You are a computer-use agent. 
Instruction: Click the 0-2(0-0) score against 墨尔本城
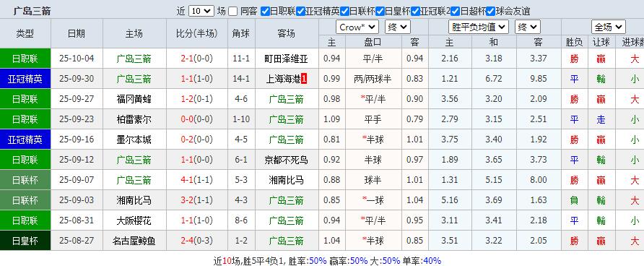(196, 140)
